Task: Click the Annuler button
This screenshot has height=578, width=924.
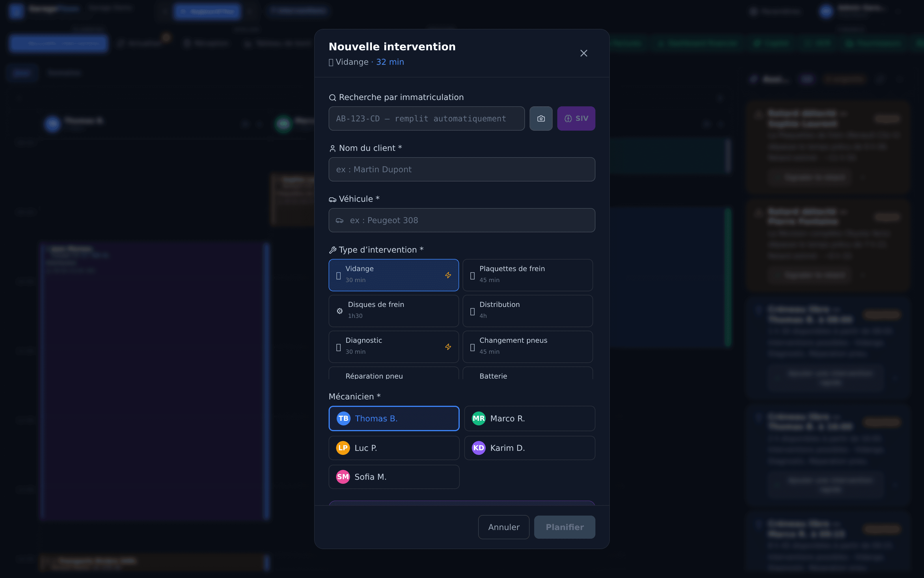Action: tap(504, 527)
